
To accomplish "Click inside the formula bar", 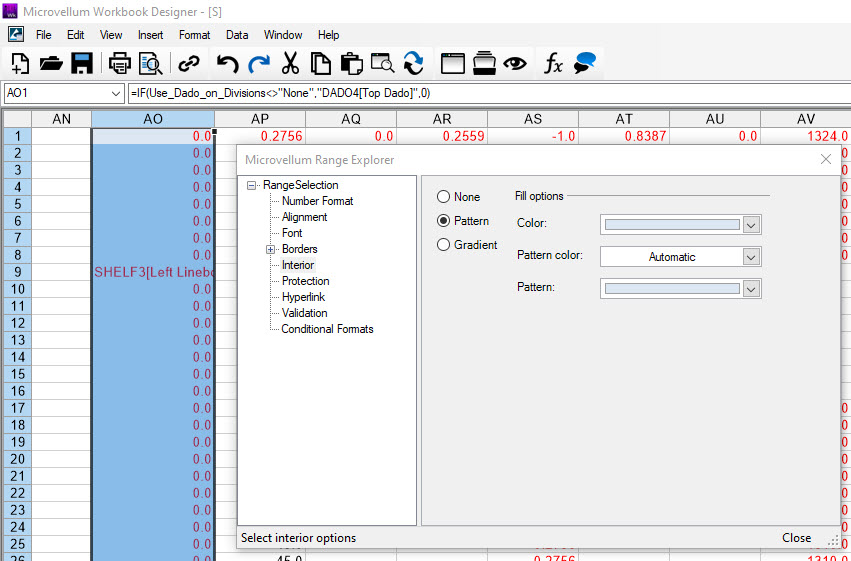I will tap(480, 93).
